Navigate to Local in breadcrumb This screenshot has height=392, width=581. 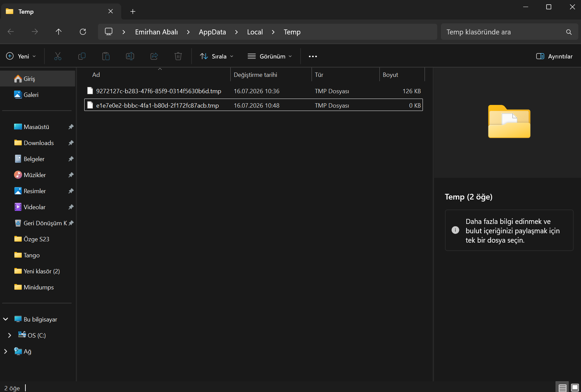coord(255,32)
